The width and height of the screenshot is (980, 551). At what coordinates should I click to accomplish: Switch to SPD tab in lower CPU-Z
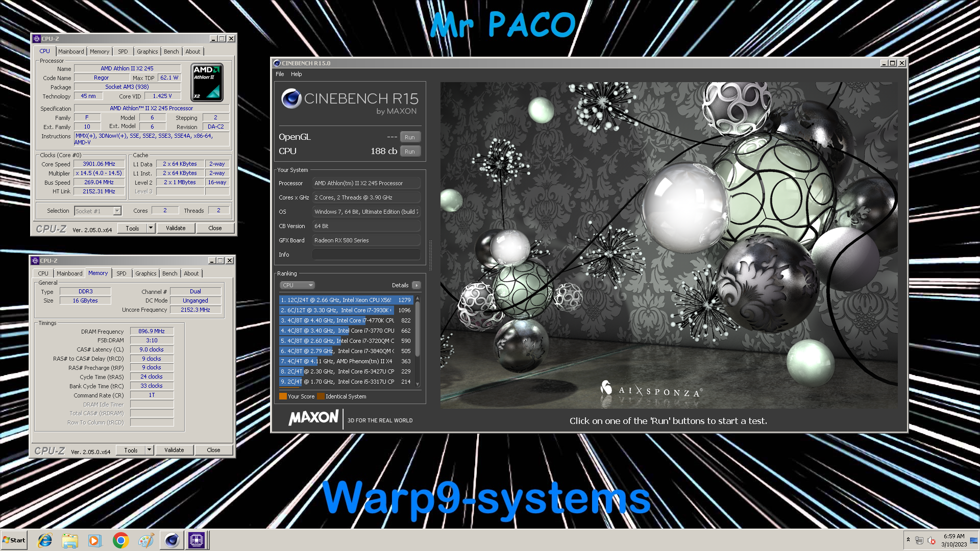[x=121, y=273]
